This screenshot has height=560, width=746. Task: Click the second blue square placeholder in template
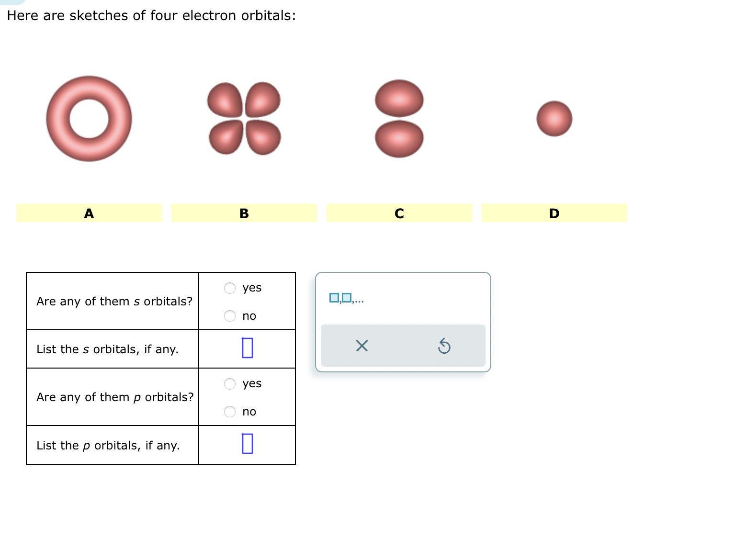(x=346, y=298)
